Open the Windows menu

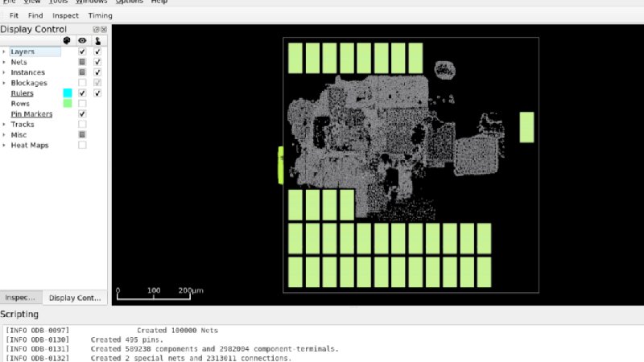click(x=91, y=2)
